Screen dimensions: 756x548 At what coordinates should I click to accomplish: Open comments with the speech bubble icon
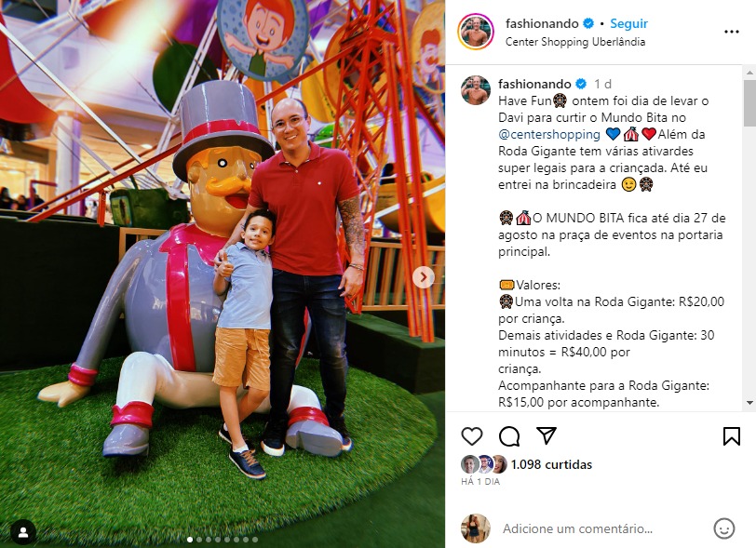point(509,436)
